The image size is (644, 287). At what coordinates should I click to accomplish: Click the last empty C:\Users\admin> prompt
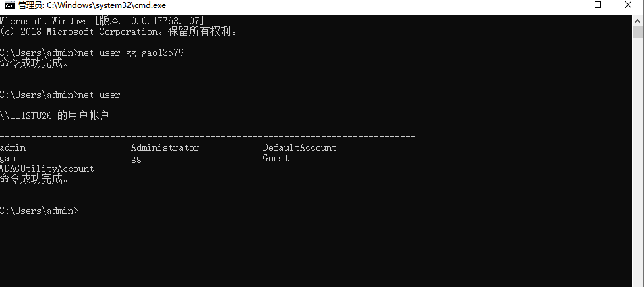[x=39, y=211]
